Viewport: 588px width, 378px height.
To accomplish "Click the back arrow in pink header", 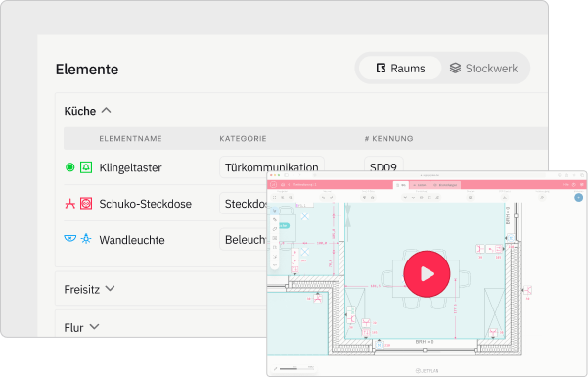I will 289,185.
